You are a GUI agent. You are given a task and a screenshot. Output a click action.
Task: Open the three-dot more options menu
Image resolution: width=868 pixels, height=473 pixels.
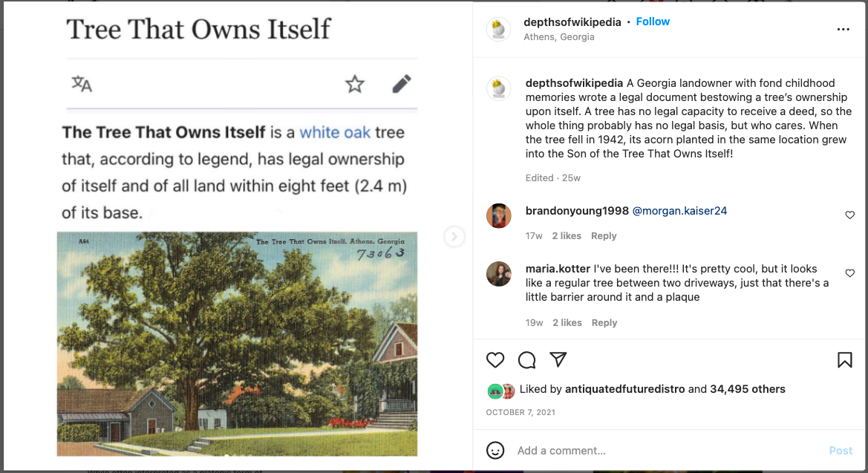click(x=843, y=30)
